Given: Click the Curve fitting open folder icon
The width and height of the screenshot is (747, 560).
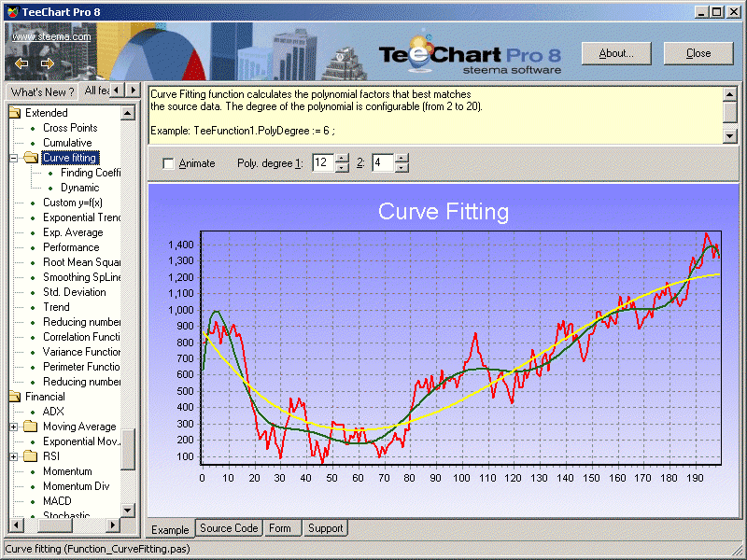Looking at the screenshot, I should 31,157.
